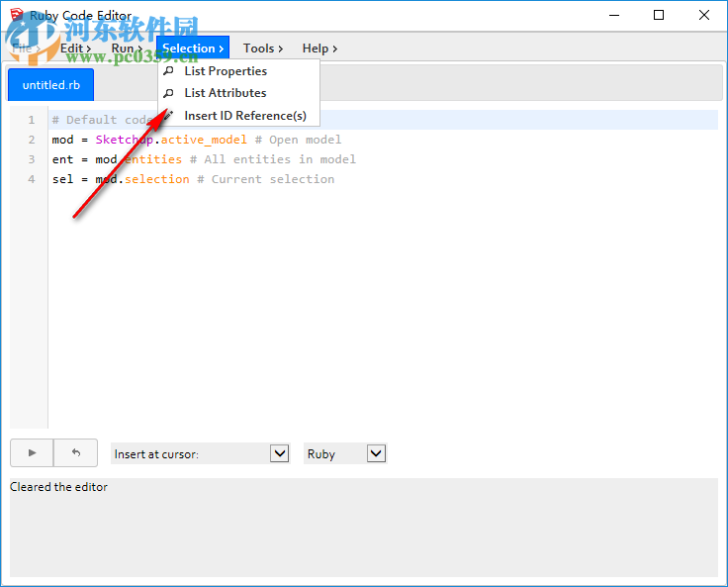Minimize the Ruby Code Editor window

(x=614, y=15)
